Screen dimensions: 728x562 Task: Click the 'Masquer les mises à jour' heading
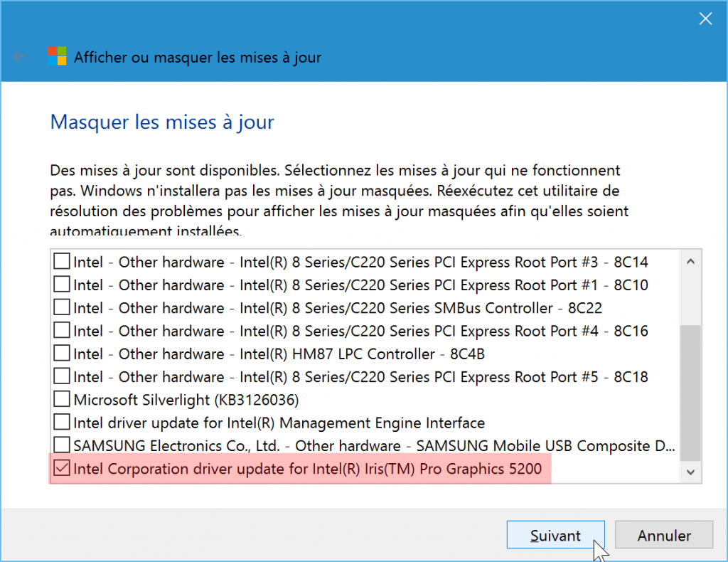(x=162, y=122)
